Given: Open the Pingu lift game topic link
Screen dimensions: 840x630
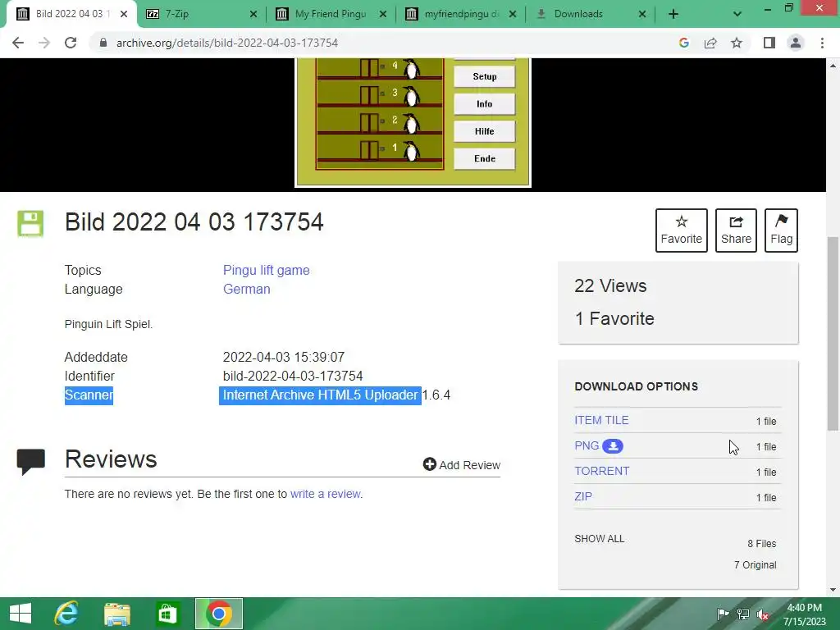Looking at the screenshot, I should (x=267, y=270).
